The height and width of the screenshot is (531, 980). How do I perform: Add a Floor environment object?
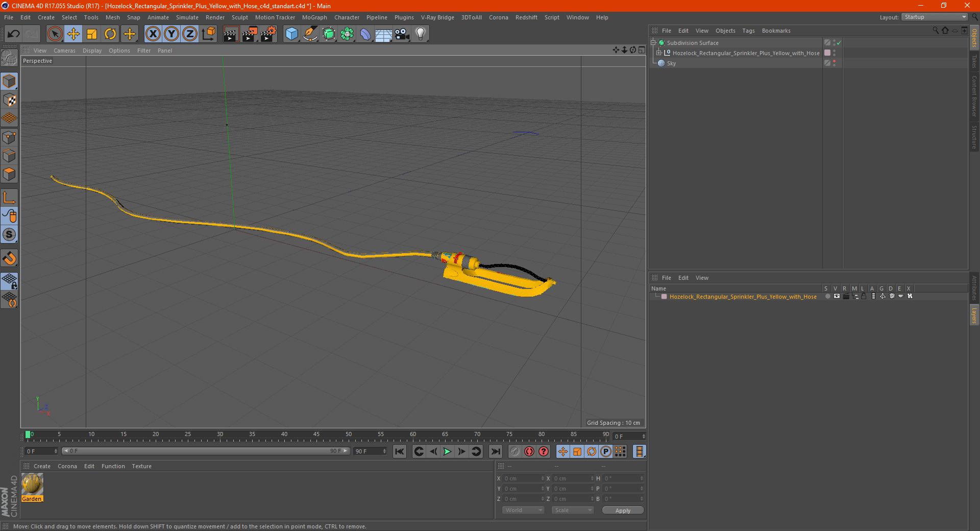click(x=383, y=34)
